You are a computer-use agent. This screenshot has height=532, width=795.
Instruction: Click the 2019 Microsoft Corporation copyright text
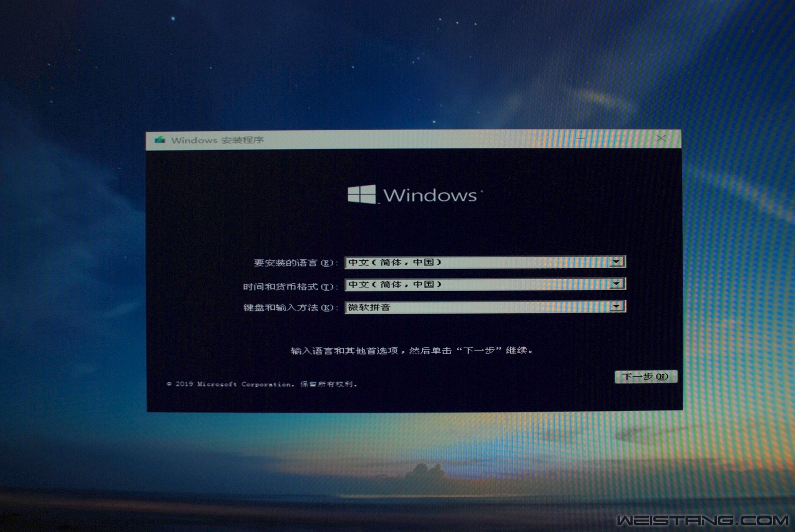coord(262,384)
